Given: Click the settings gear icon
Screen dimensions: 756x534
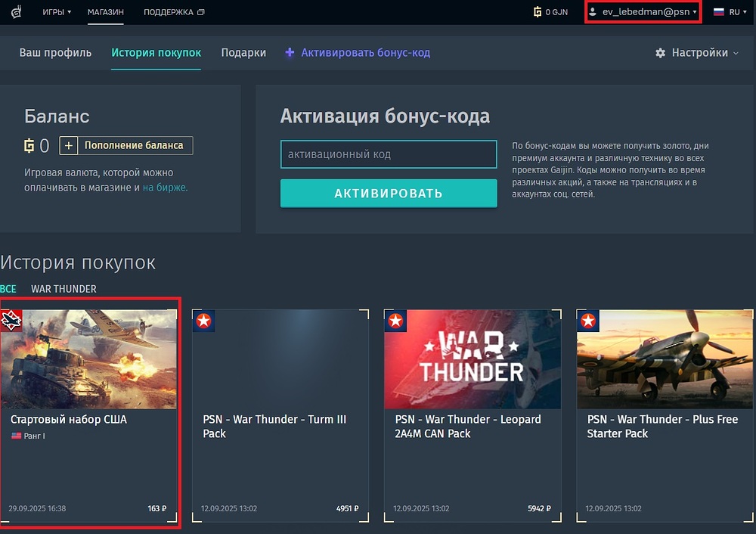Looking at the screenshot, I should pyautogui.click(x=660, y=53).
